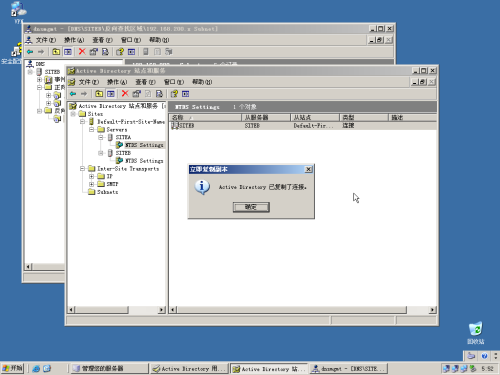
Task: Click Up One Level in Active Directory Sites toolbar
Action: coord(99,94)
